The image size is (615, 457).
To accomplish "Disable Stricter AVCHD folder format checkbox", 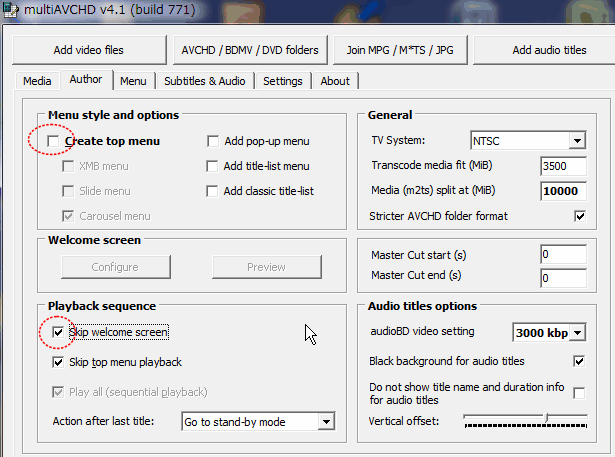I will point(579,215).
